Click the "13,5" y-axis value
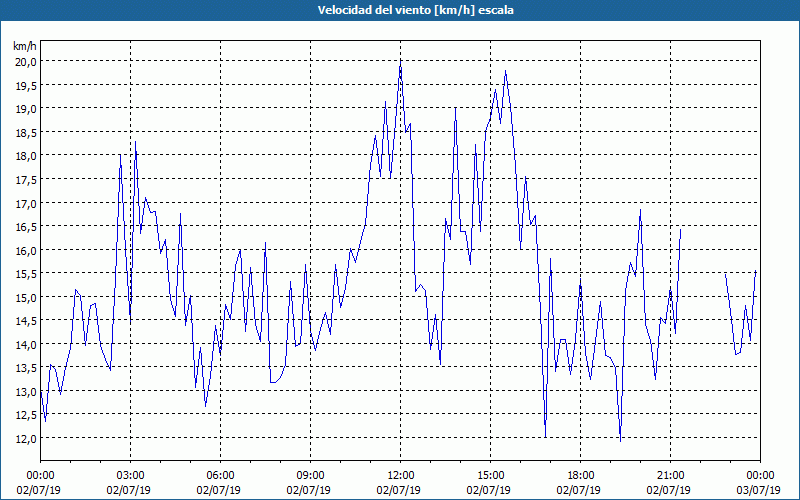 point(27,368)
